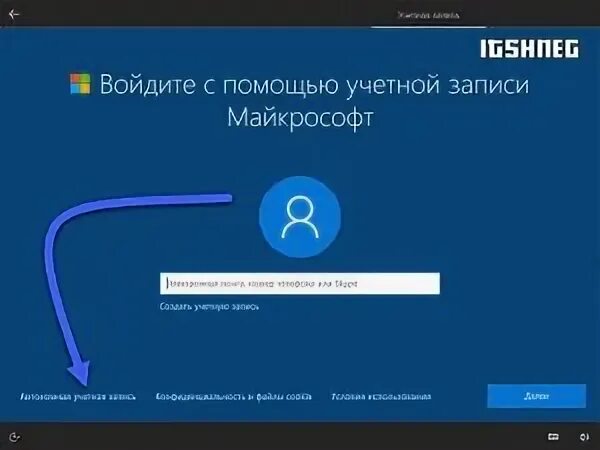Open the Учетная запись tab at top

[x=429, y=15]
